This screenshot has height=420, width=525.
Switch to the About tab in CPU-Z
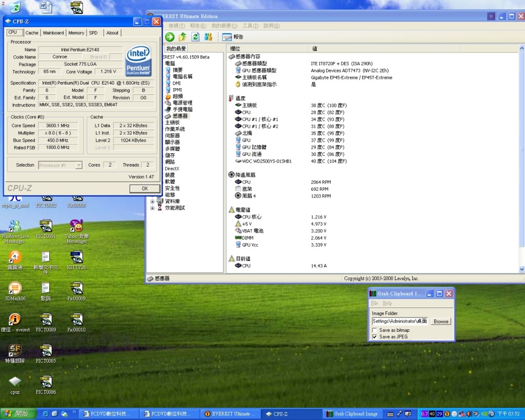click(112, 33)
